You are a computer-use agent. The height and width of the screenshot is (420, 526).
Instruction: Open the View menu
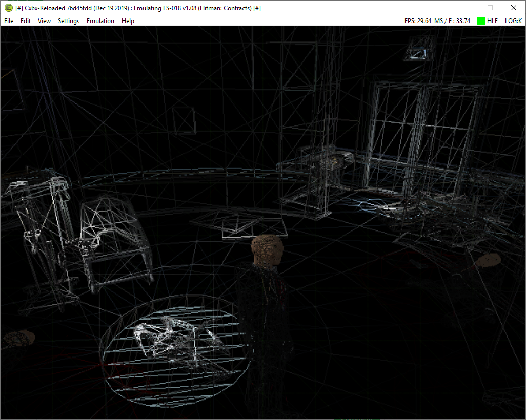coord(44,21)
